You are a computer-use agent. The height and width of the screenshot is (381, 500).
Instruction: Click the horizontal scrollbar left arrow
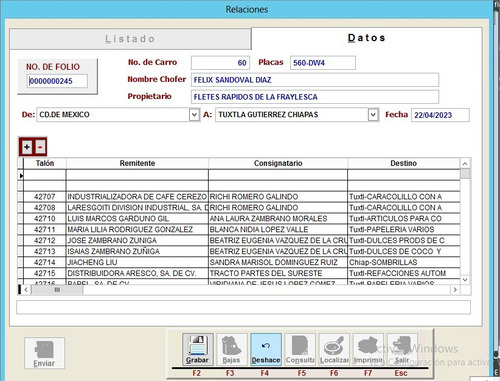point(26,290)
